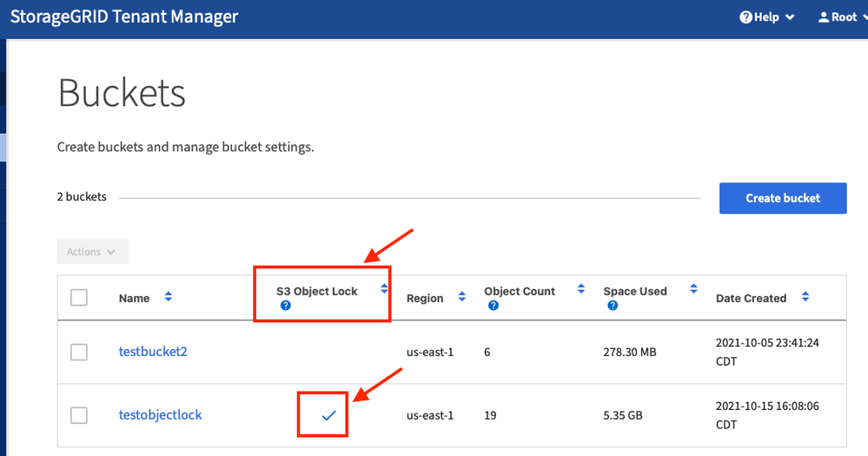The height and width of the screenshot is (456, 868).
Task: Sort buckets by Name column
Action: tap(169, 297)
